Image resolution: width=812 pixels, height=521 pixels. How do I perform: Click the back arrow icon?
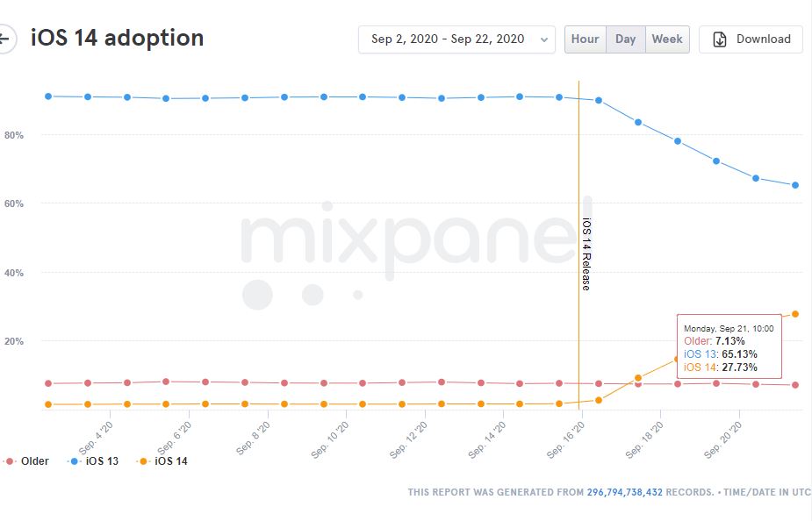5,39
